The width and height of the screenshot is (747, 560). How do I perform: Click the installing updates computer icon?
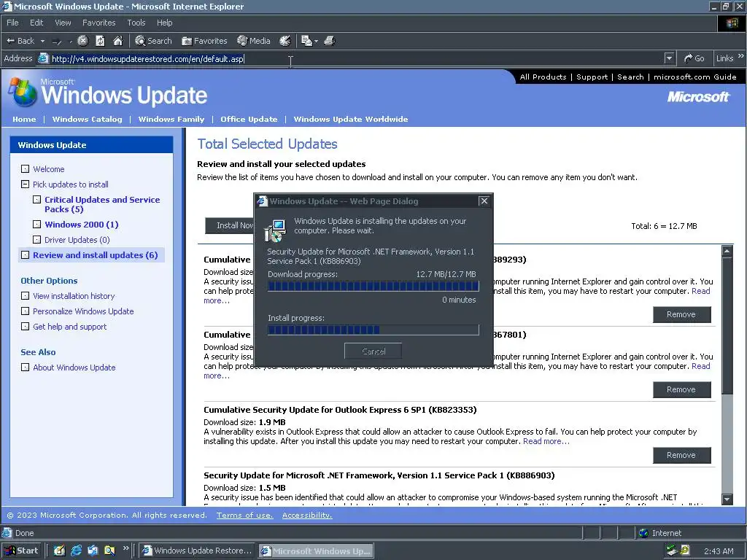pyautogui.click(x=275, y=230)
